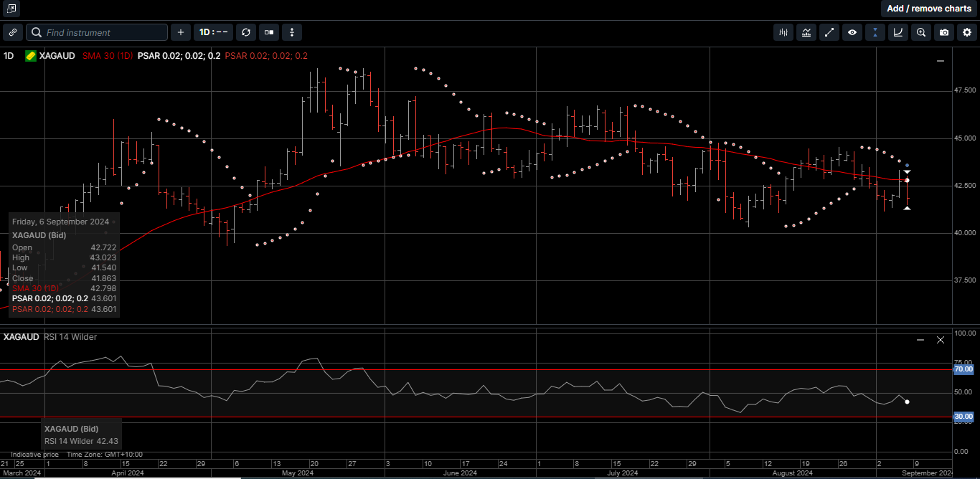Toggle the SMA 30 legend visibility
Viewport: 980px width, 479px height.
[x=107, y=55]
